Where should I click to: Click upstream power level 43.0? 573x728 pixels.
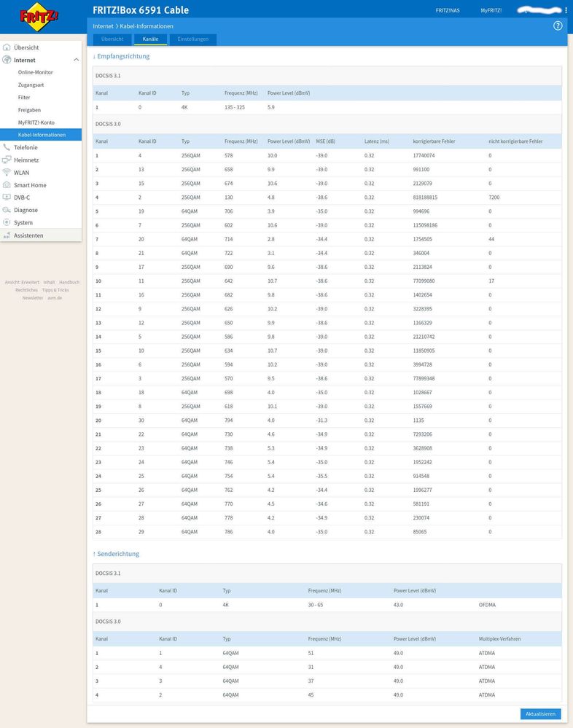point(399,605)
